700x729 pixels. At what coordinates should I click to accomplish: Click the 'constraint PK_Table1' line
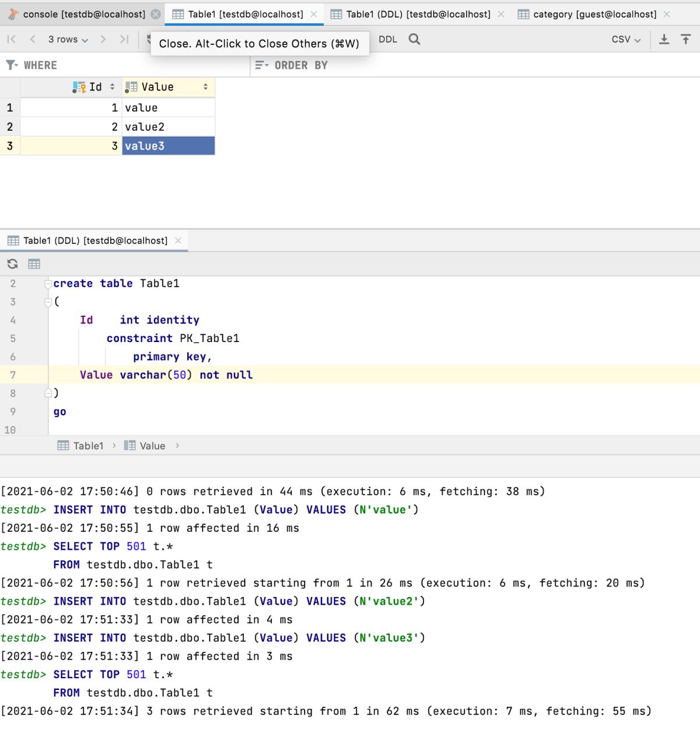pyautogui.click(x=173, y=339)
